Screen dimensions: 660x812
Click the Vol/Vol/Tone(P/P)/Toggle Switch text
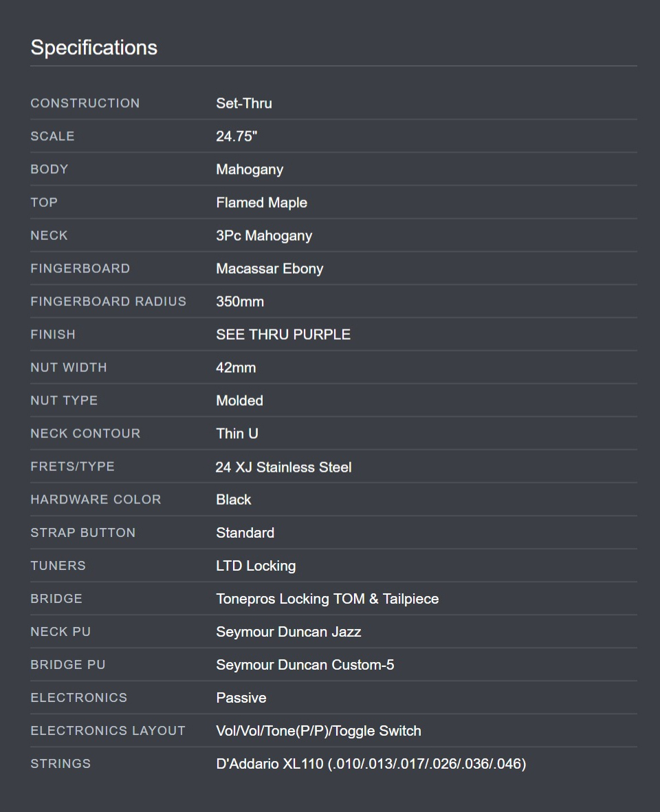click(x=318, y=732)
